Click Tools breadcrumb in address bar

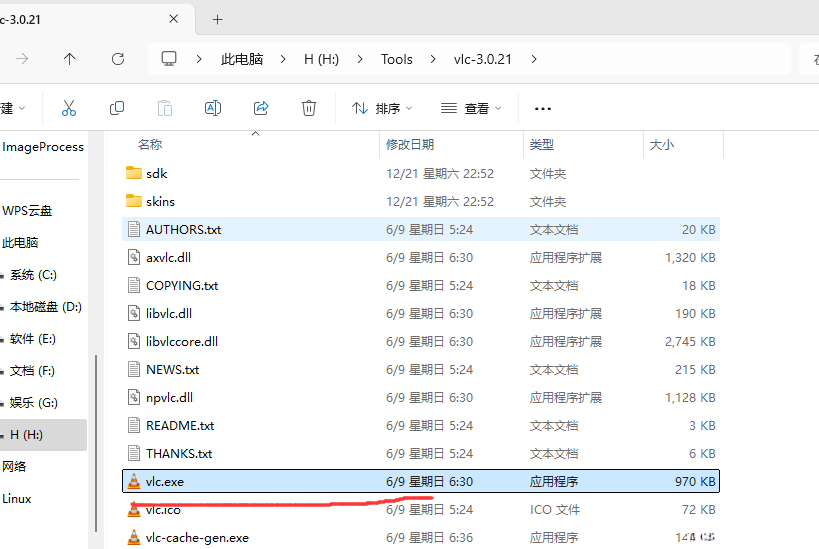pos(397,59)
